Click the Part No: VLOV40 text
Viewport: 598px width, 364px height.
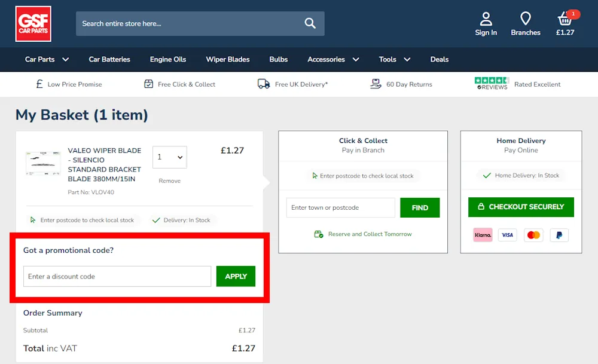coord(91,192)
